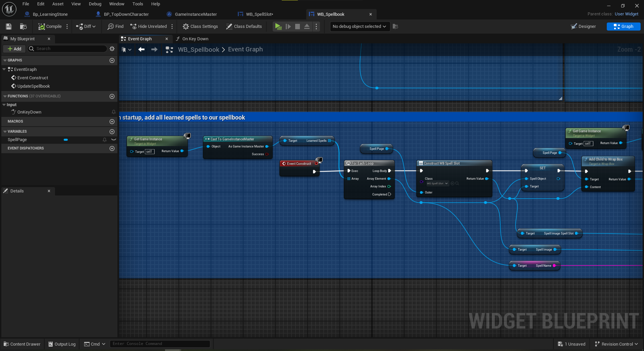Image resolution: width=644 pixels, height=351 pixels.
Task: Open Find in blueprint
Action: [x=115, y=27]
